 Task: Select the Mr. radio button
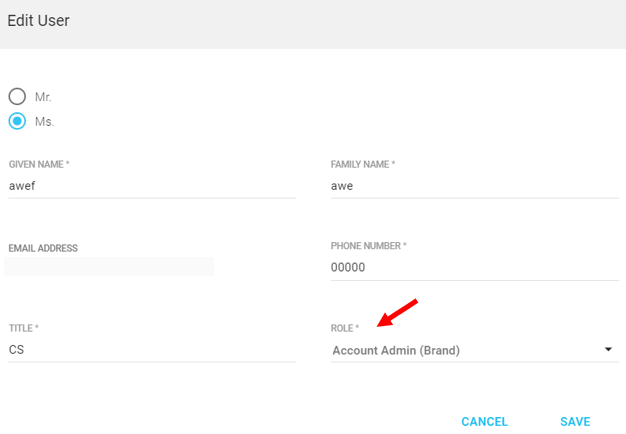[17, 97]
